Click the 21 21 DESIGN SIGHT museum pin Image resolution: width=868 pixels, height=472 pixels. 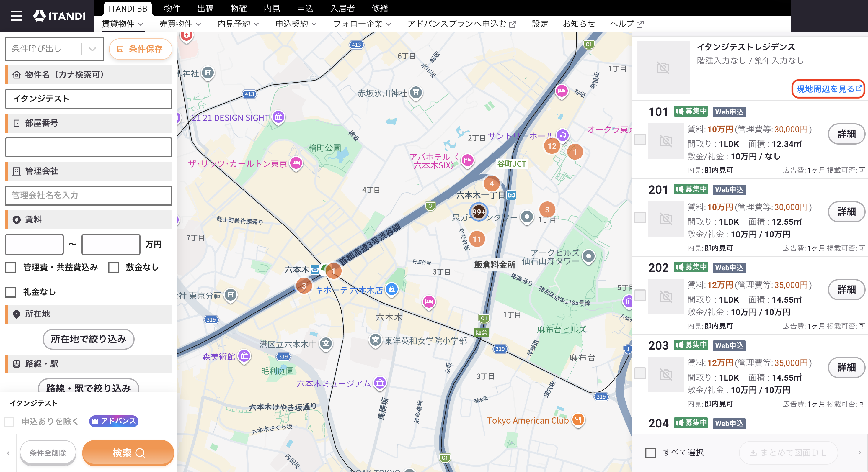click(278, 117)
